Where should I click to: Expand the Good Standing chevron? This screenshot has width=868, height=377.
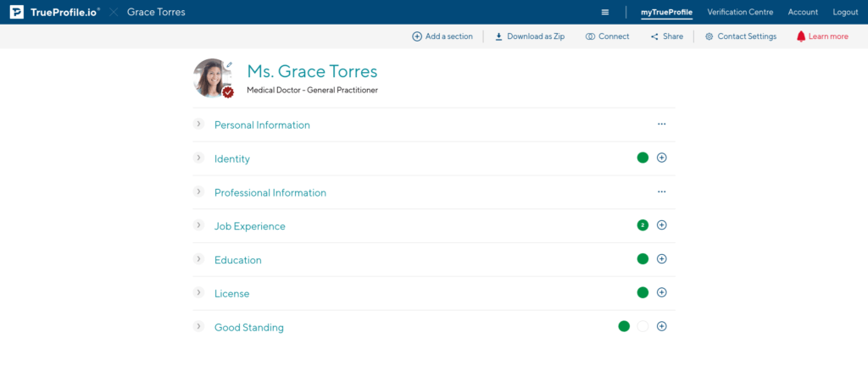[x=198, y=327]
